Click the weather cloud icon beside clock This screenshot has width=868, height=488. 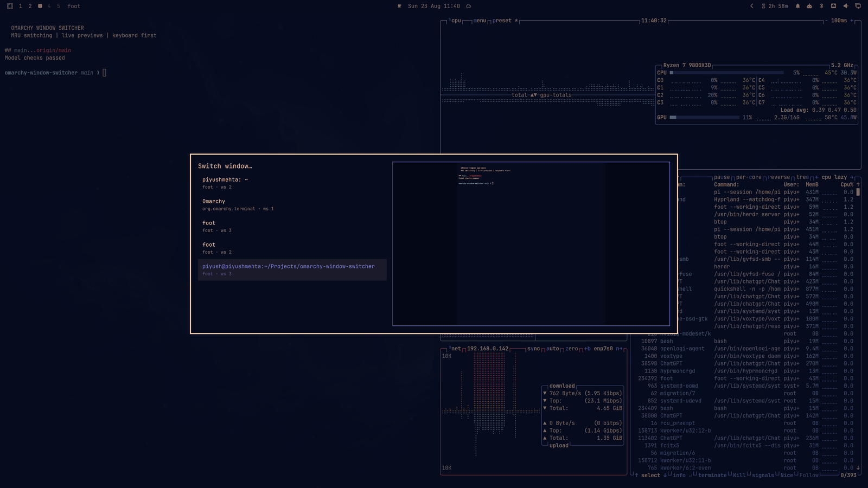(x=469, y=6)
